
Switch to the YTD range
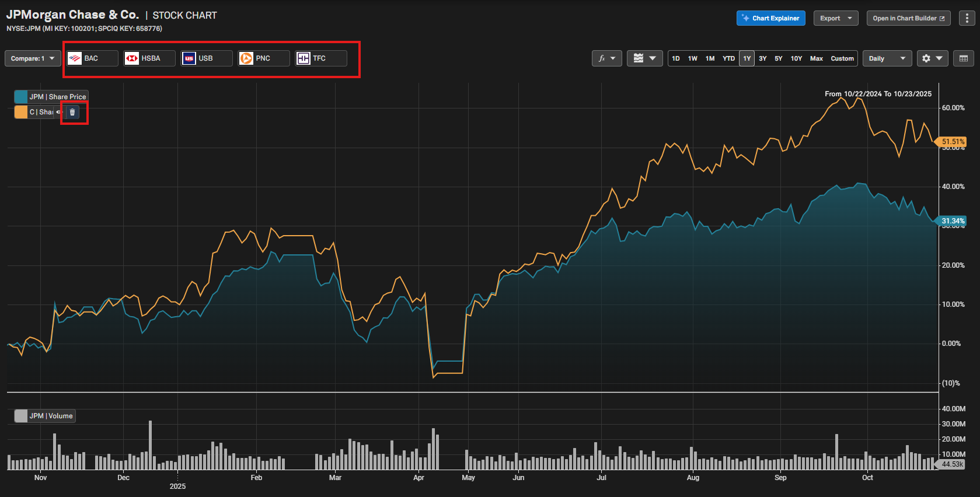tap(729, 58)
